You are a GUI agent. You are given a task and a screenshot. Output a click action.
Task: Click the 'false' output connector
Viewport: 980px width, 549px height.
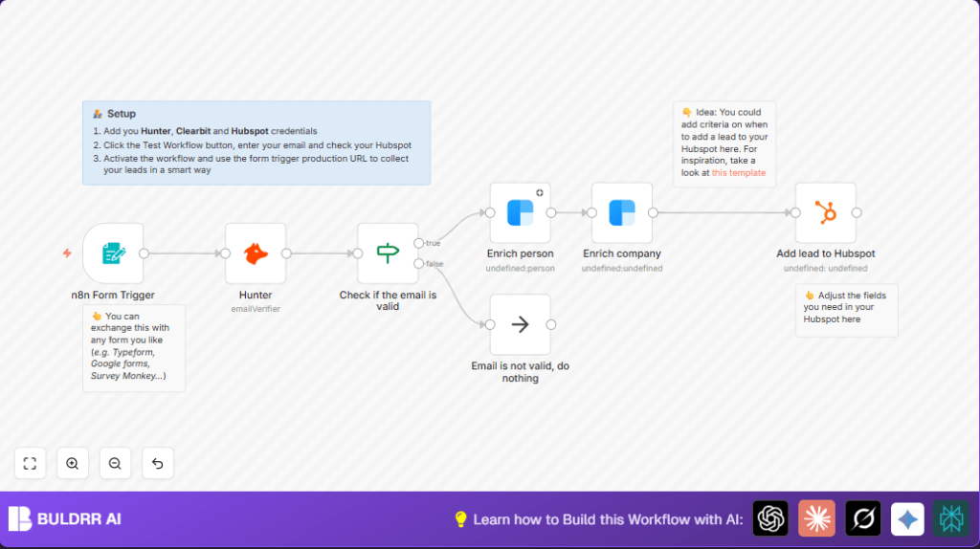[x=419, y=264]
